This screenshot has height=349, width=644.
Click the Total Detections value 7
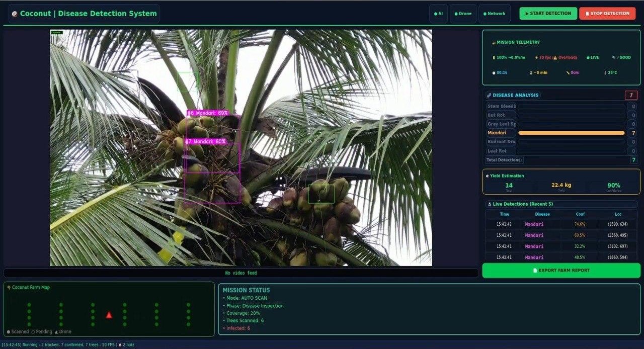pyautogui.click(x=634, y=160)
